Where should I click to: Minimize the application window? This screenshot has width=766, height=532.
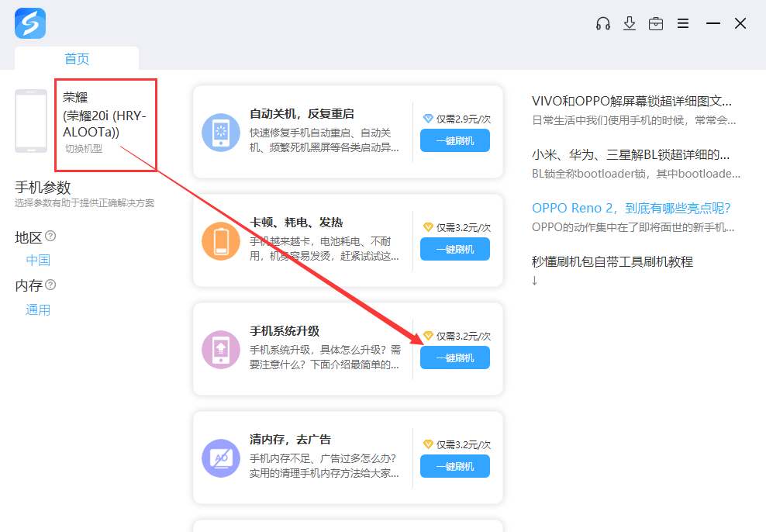pos(713,23)
